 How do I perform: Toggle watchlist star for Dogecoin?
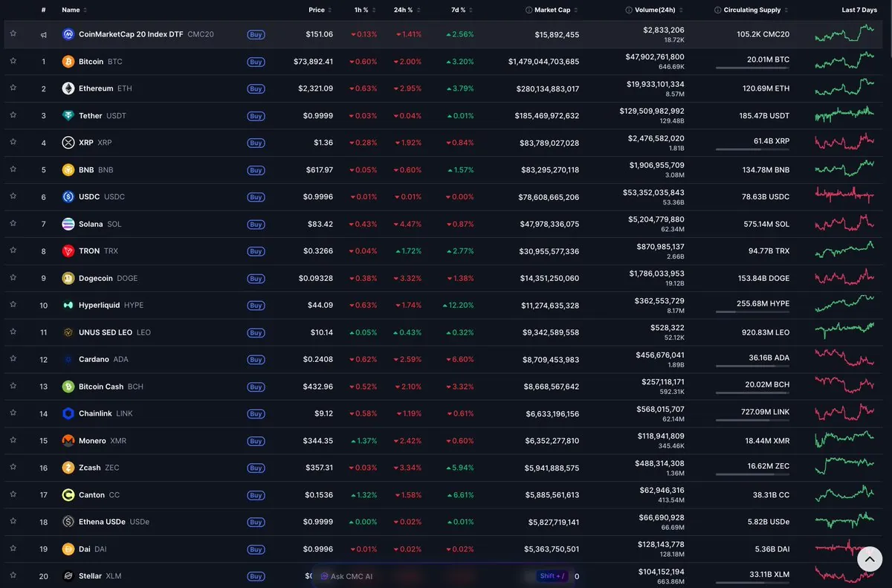coord(13,277)
